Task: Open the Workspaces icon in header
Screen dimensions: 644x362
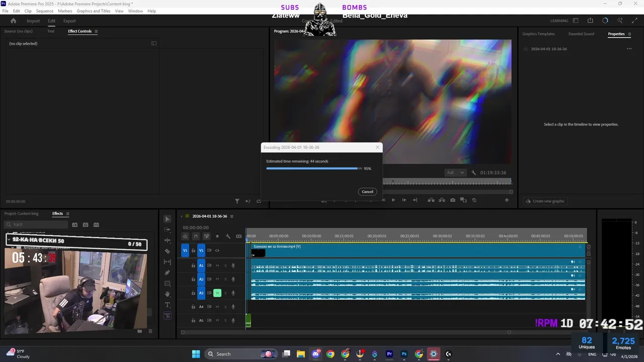Action: click(x=576, y=21)
